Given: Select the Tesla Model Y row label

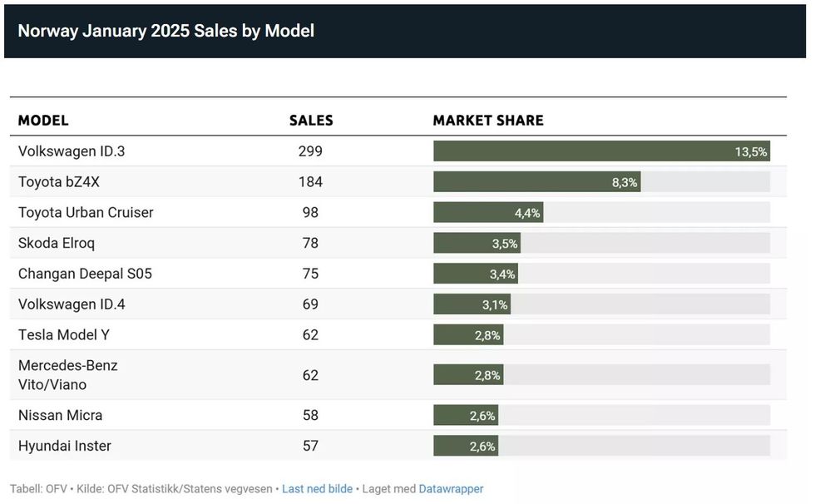Looking at the screenshot, I should 64,335.
